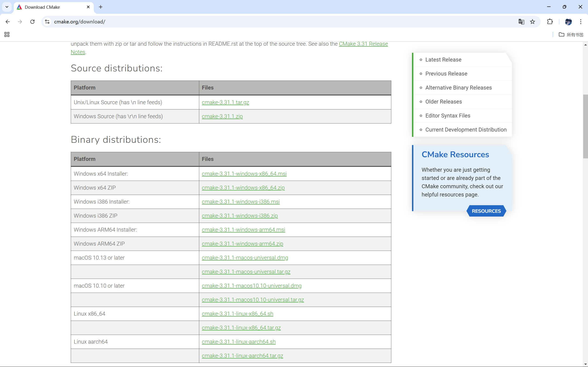Expand the tab search dropdown
This screenshot has height=367, width=588.
pos(7,7)
